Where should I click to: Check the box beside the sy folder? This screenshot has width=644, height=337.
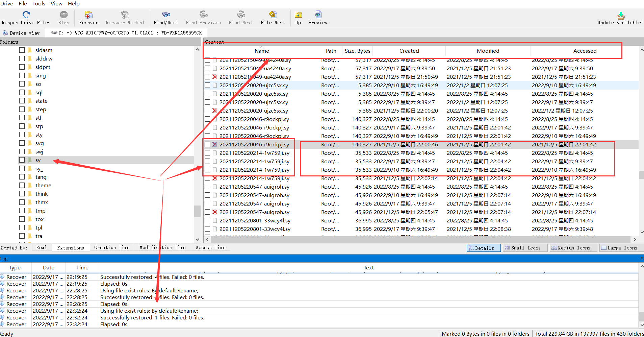tap(22, 160)
